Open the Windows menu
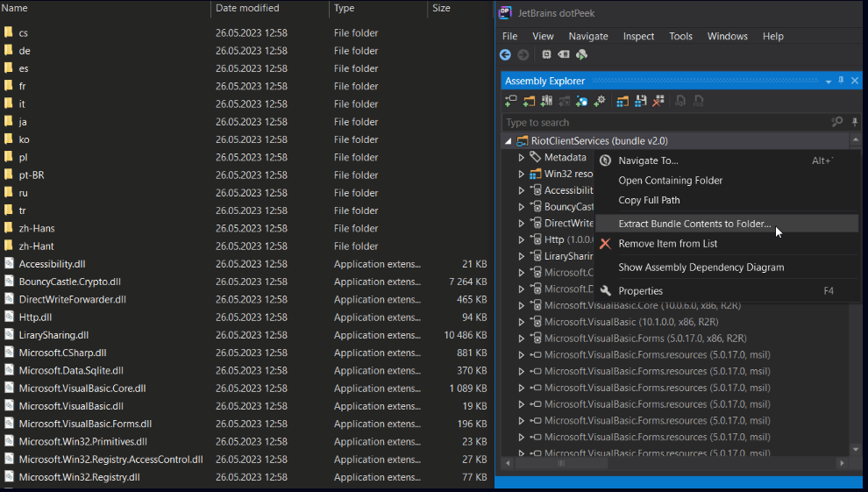Viewport: 868px width, 492px height. click(x=728, y=36)
